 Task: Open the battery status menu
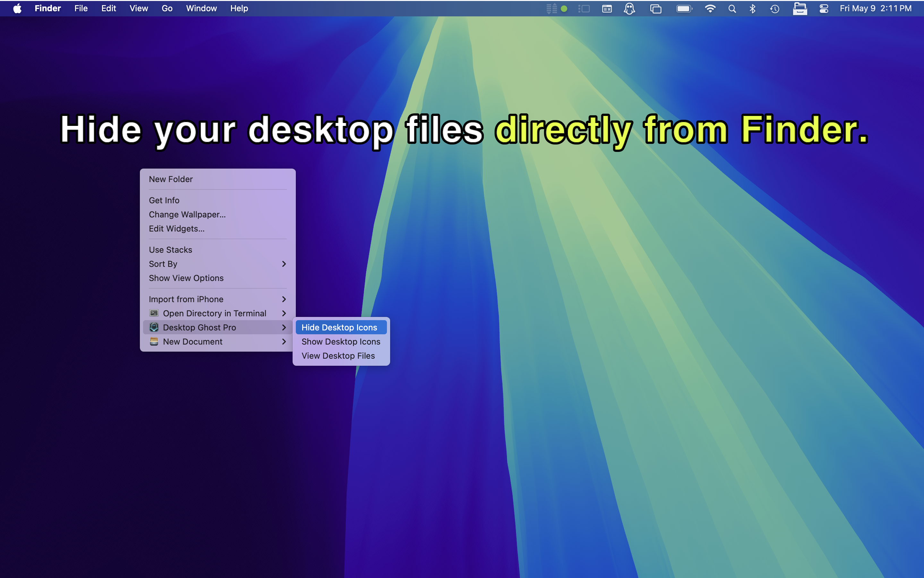(x=684, y=8)
